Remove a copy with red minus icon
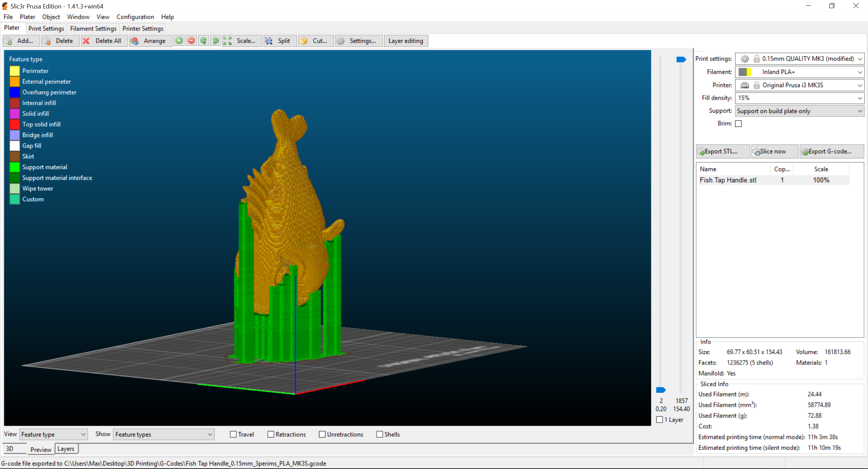 pos(191,41)
